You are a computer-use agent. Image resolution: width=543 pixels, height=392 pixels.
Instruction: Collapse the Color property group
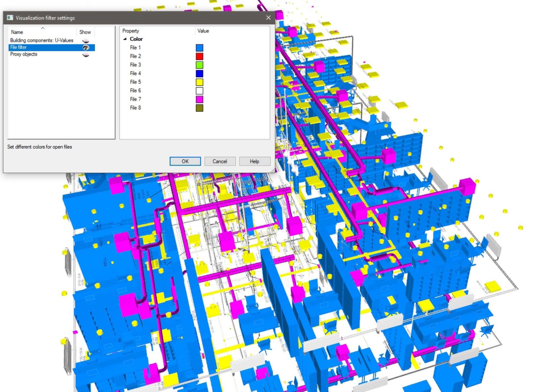tap(125, 39)
